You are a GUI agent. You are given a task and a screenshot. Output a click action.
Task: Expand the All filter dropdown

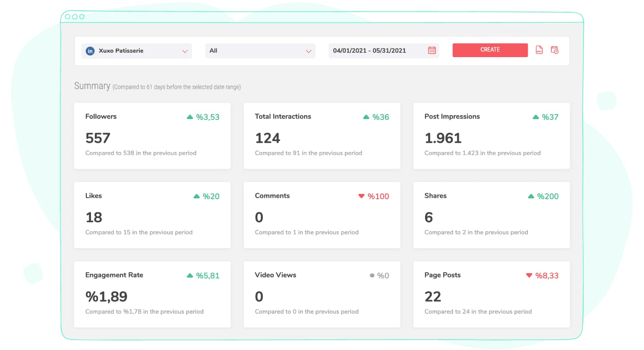260,51
